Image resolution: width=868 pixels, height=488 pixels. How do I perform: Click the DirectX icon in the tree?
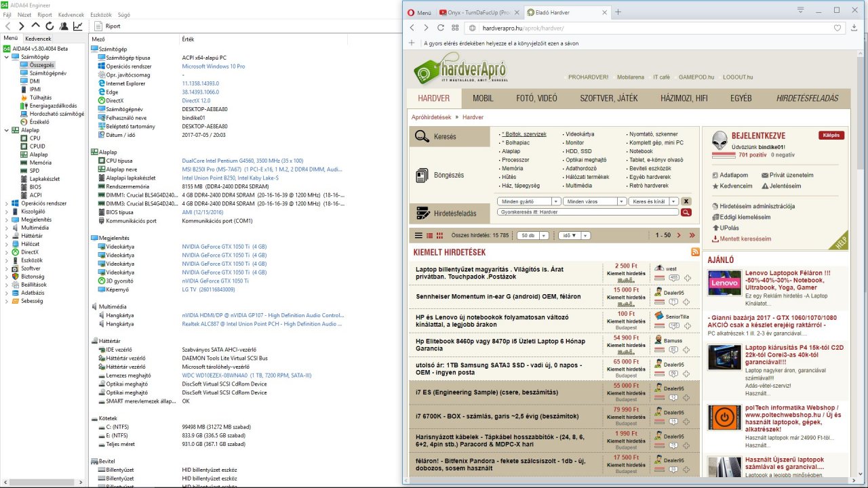(16, 252)
